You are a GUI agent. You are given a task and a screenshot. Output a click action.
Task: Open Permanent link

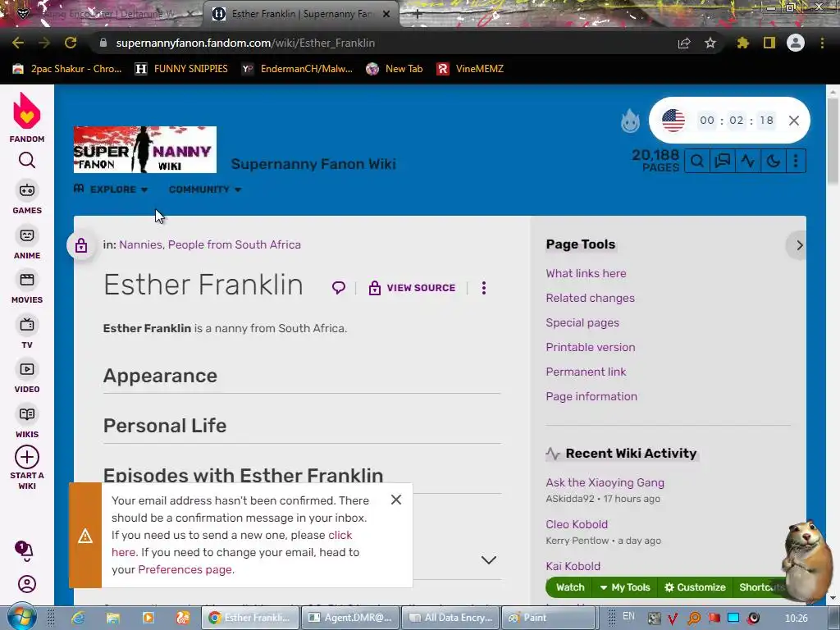tap(586, 372)
